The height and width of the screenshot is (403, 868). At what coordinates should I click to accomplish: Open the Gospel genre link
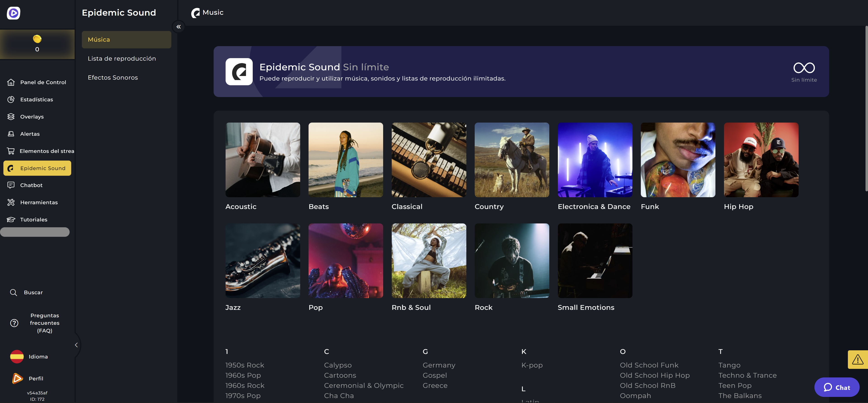point(435,375)
